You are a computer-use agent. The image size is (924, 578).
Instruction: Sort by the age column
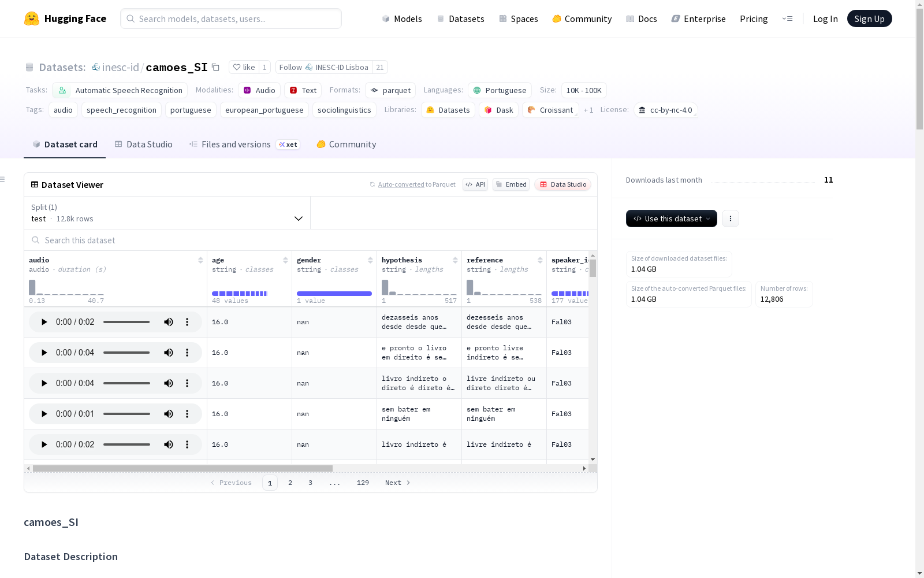(x=285, y=260)
